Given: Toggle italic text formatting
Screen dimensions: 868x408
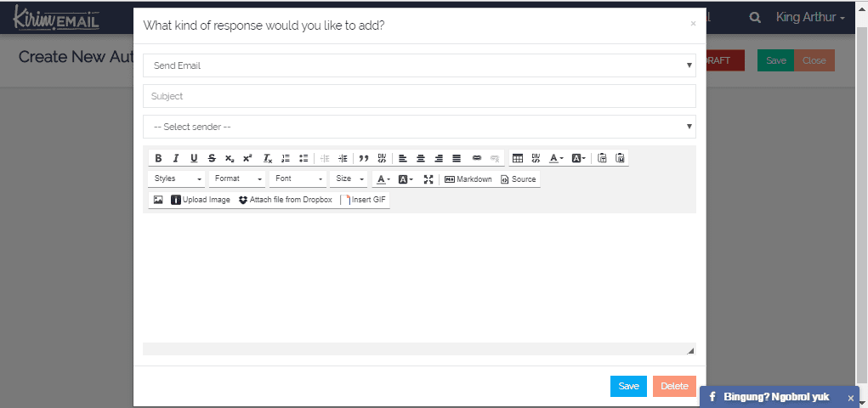Looking at the screenshot, I should [176, 158].
